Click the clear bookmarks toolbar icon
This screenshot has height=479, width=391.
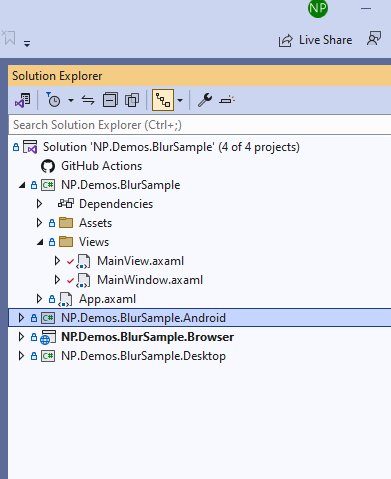8,37
